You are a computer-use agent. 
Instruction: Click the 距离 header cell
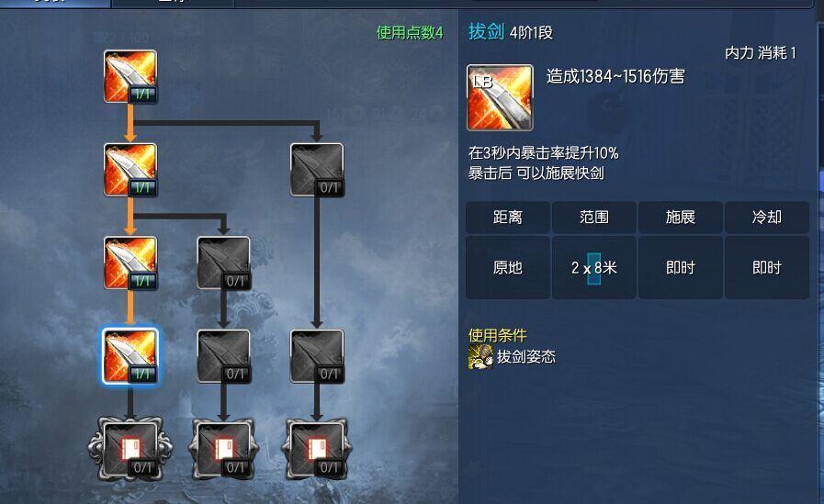(x=508, y=218)
